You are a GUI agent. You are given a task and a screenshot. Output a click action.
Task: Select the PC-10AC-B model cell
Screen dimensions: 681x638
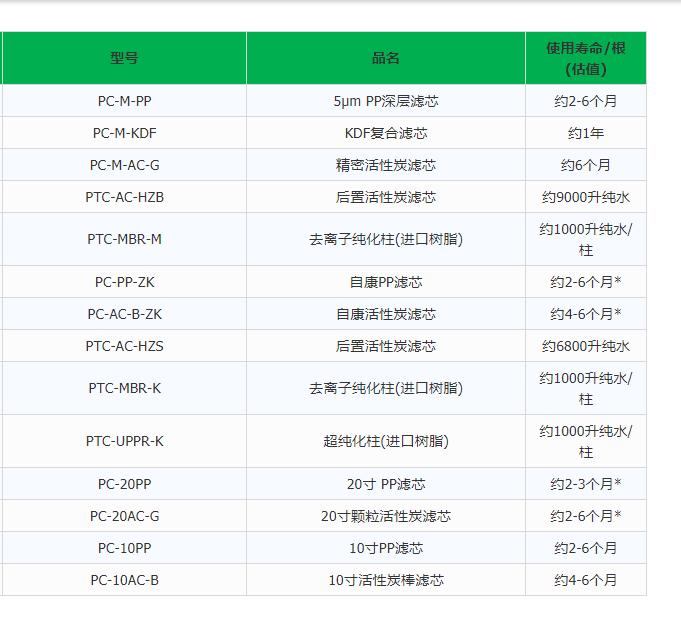(x=124, y=580)
